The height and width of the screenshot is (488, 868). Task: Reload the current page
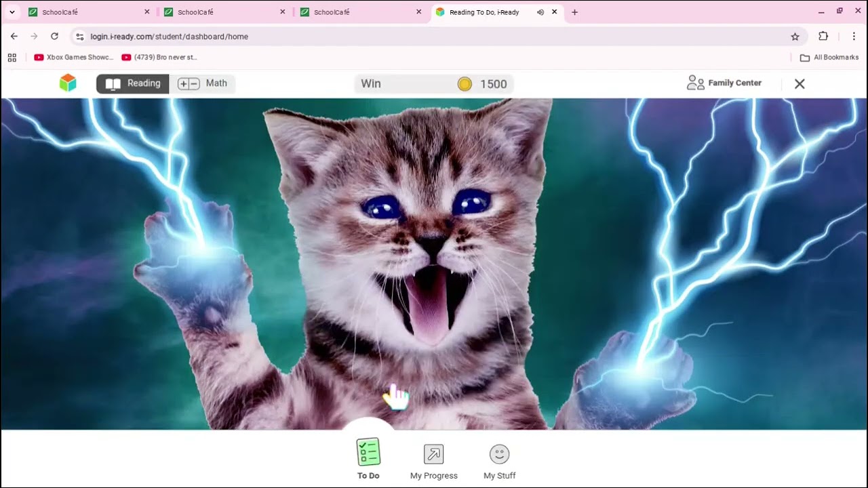tap(54, 37)
